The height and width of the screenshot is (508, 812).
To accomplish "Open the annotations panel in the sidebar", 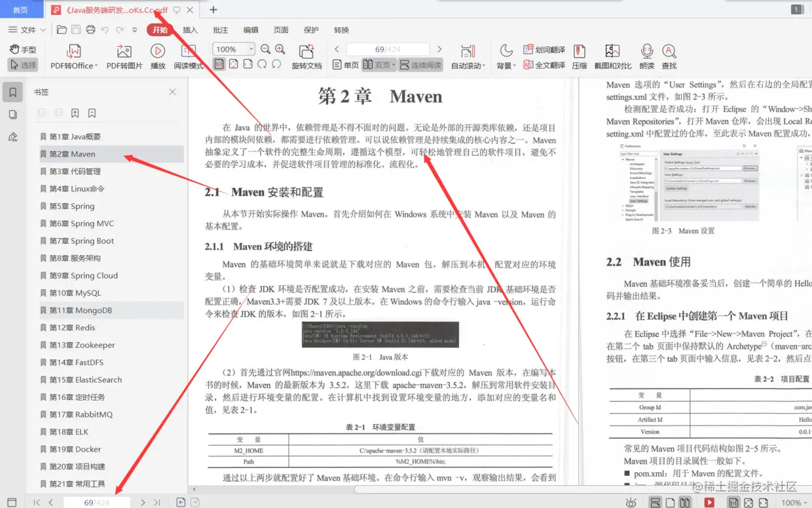I will coord(12,137).
